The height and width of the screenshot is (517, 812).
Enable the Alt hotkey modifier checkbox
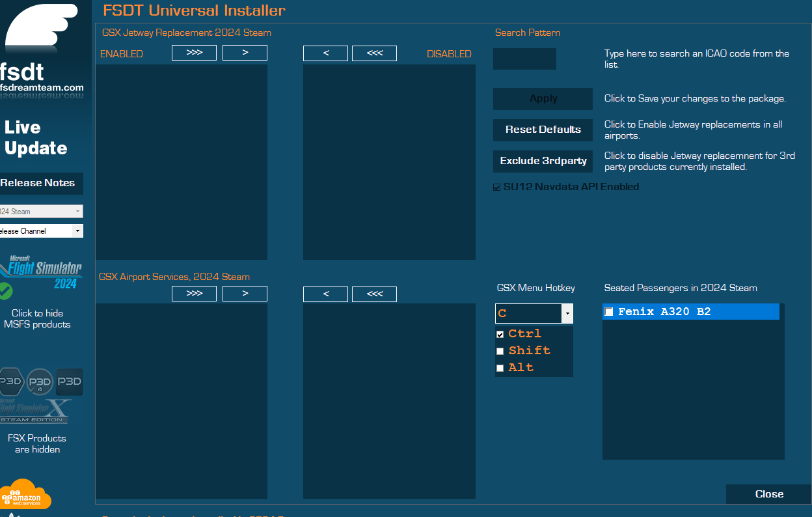[x=500, y=368]
